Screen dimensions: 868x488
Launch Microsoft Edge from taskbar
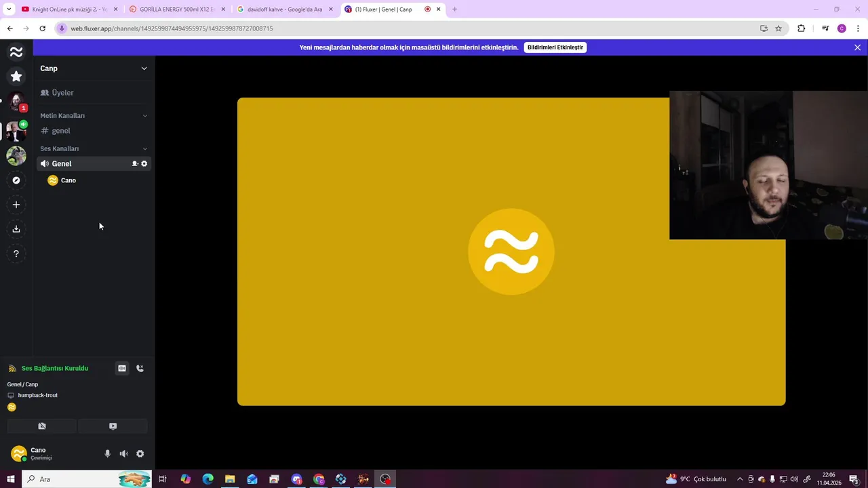208,479
